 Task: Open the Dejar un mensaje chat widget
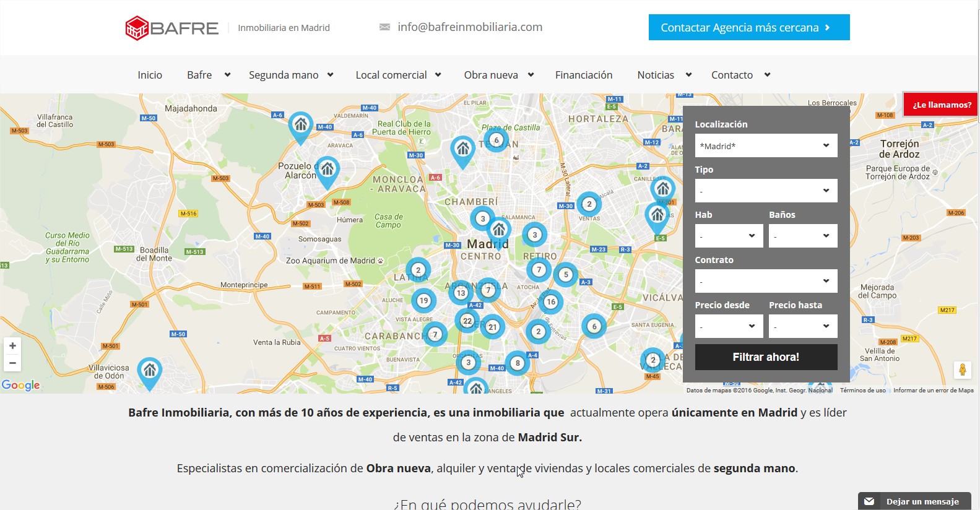click(x=914, y=501)
